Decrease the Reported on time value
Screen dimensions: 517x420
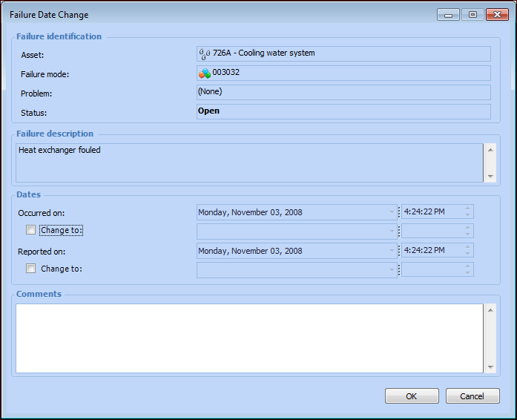tap(467, 254)
